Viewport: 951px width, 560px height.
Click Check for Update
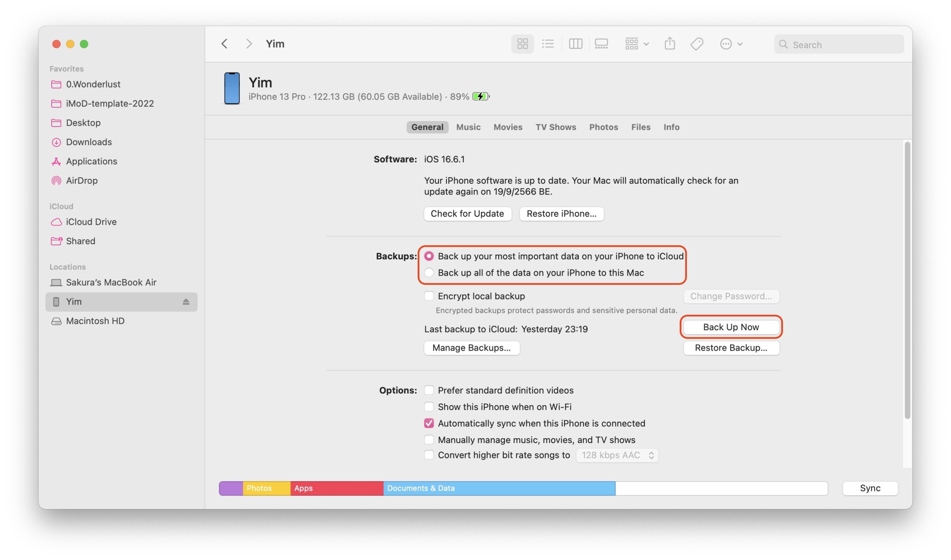467,214
